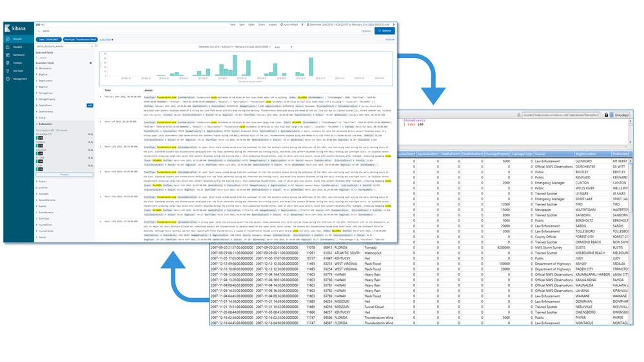Open Timelion in Kibana sidebar
The width and height of the screenshot is (644, 362).
tap(17, 62)
